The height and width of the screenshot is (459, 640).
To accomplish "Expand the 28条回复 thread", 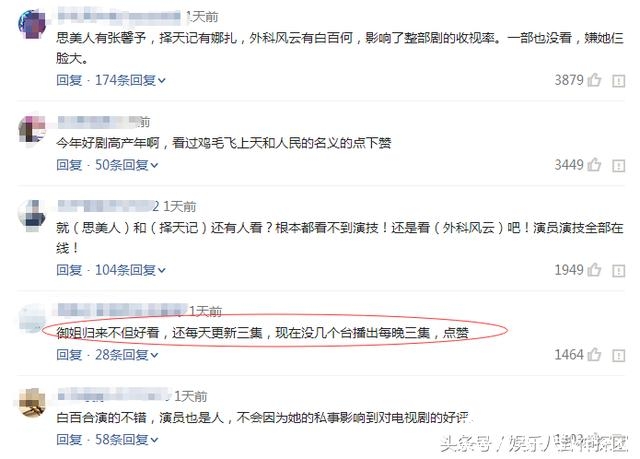I will tap(127, 355).
